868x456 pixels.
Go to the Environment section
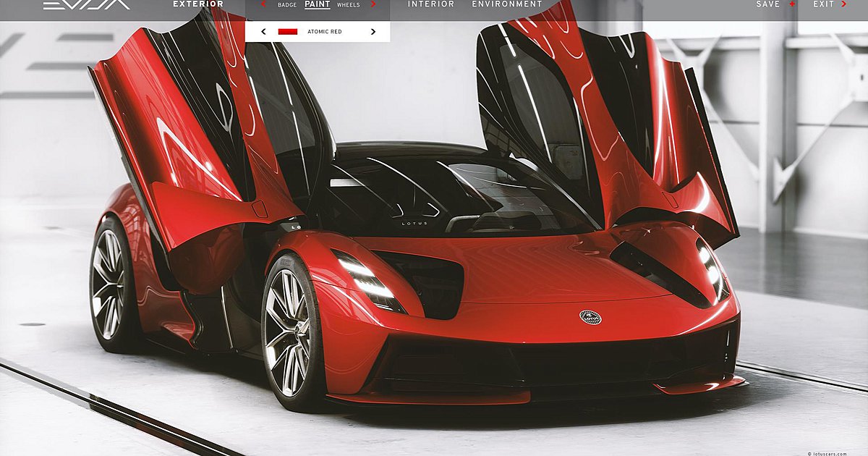coord(506,4)
